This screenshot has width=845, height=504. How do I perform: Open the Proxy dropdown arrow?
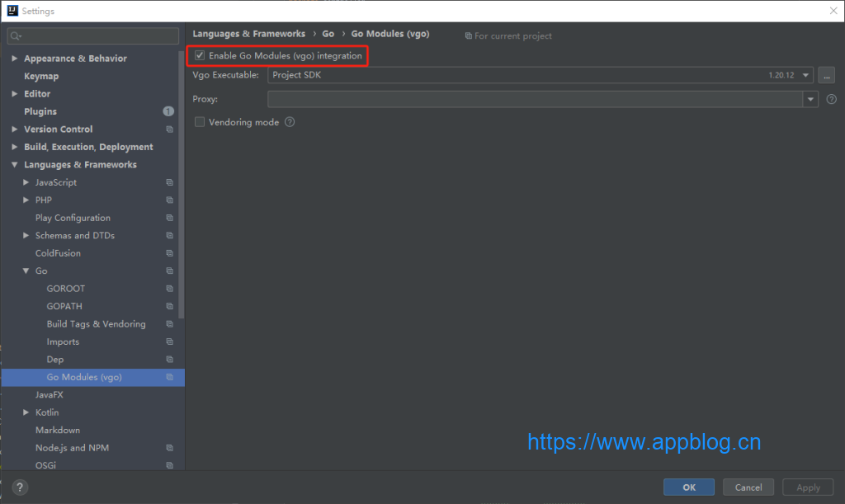(x=810, y=99)
